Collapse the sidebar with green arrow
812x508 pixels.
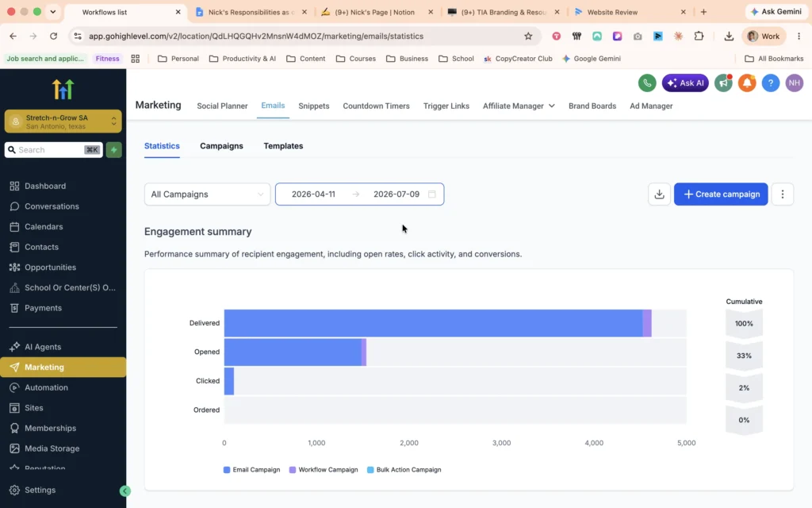coord(124,491)
